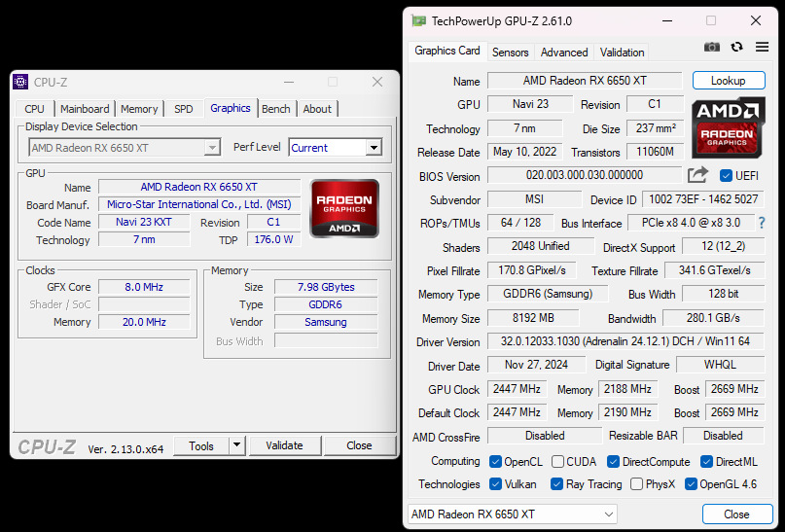Image resolution: width=785 pixels, height=532 pixels.
Task: Click the Close button in GPU-Z
Action: 737,514
